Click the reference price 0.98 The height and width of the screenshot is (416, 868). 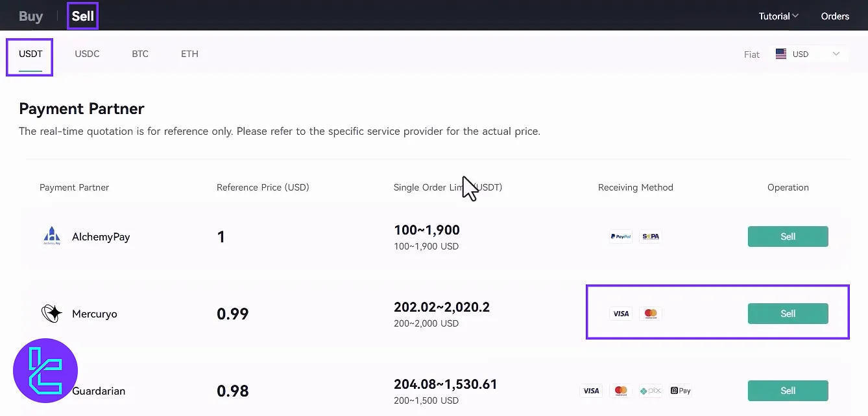233,391
